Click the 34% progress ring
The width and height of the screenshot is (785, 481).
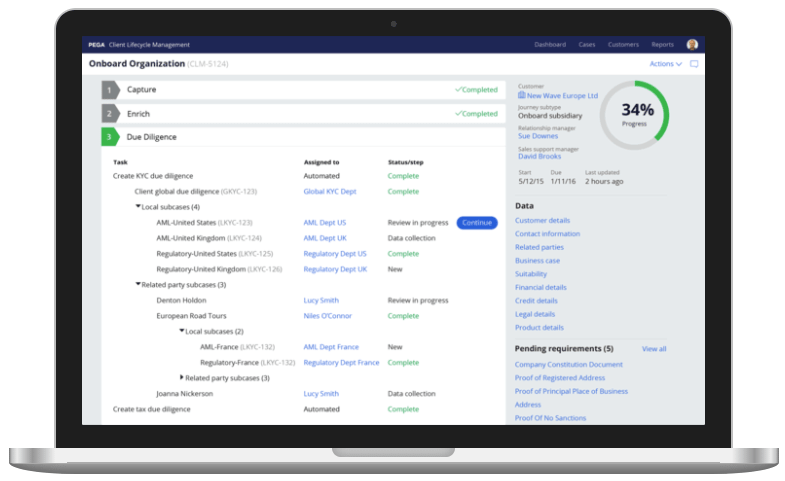pyautogui.click(x=634, y=115)
